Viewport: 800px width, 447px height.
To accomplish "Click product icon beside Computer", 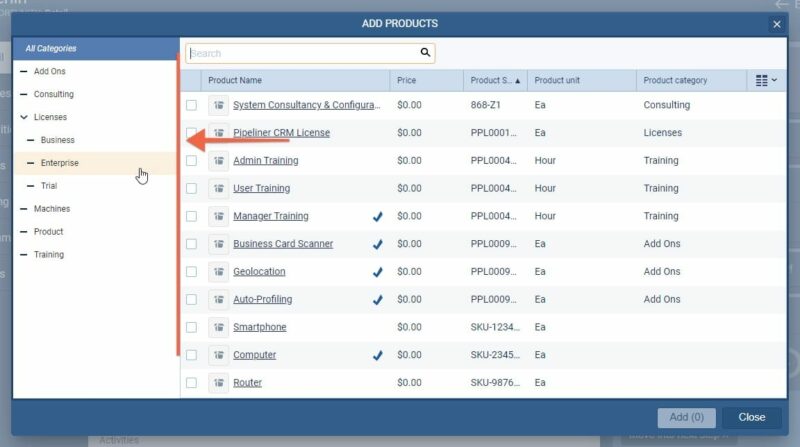I will pyautogui.click(x=218, y=355).
